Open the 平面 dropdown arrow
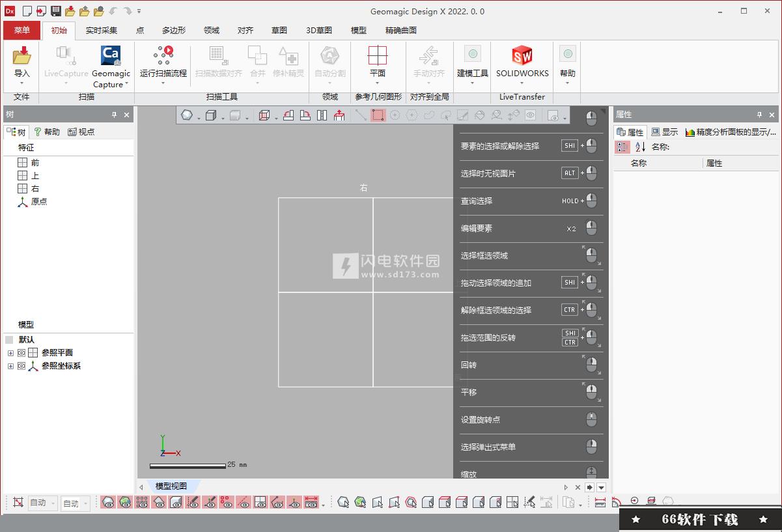This screenshot has height=532, width=782. [x=378, y=83]
